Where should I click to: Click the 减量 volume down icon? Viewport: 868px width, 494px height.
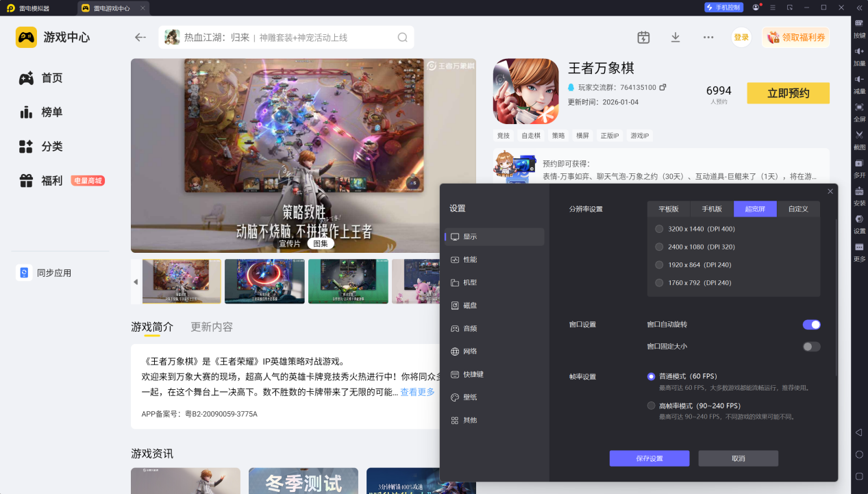coord(859,79)
